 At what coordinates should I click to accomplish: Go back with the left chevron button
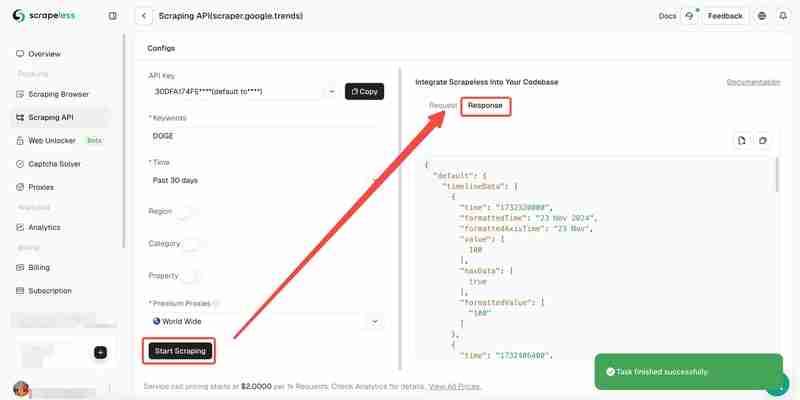pos(144,16)
